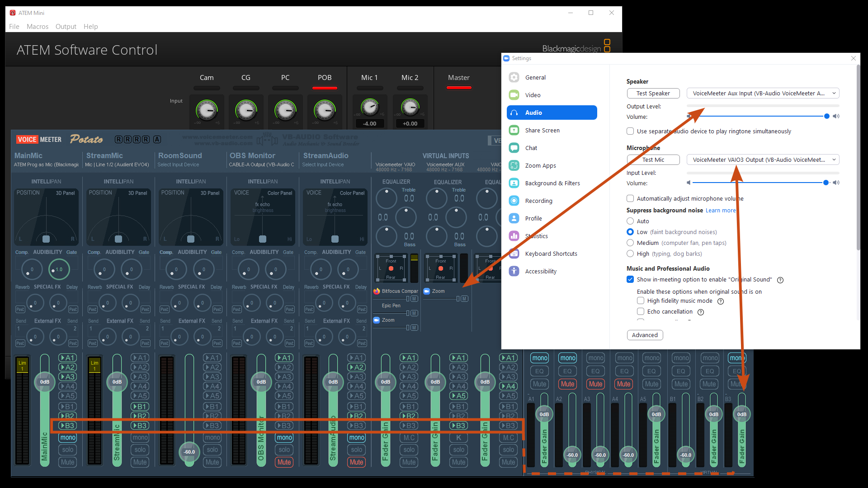Open Keyboard Shortcuts settings
The image size is (868, 488).
pyautogui.click(x=552, y=253)
